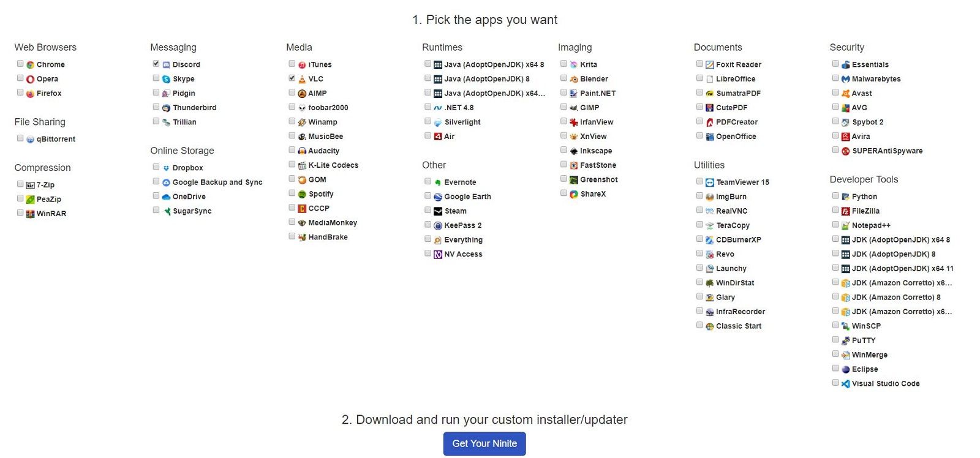Select the MediaMonkey label
The height and width of the screenshot is (458, 980).
coord(333,223)
